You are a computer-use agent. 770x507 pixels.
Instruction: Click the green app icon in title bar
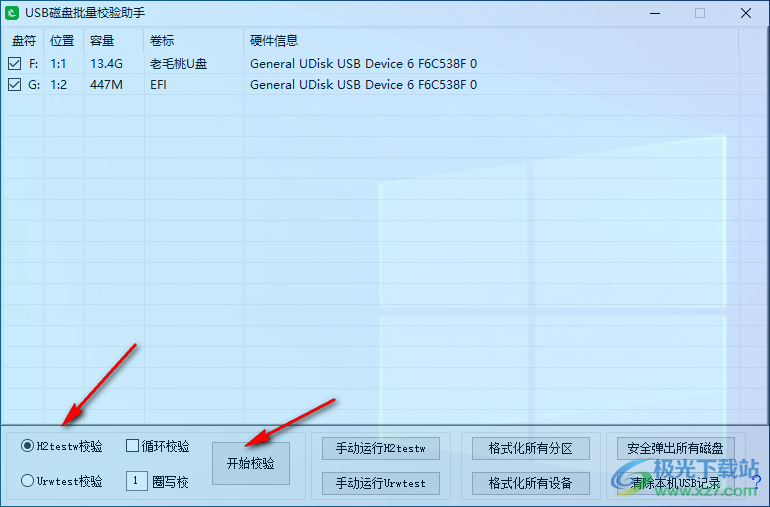[x=12, y=13]
